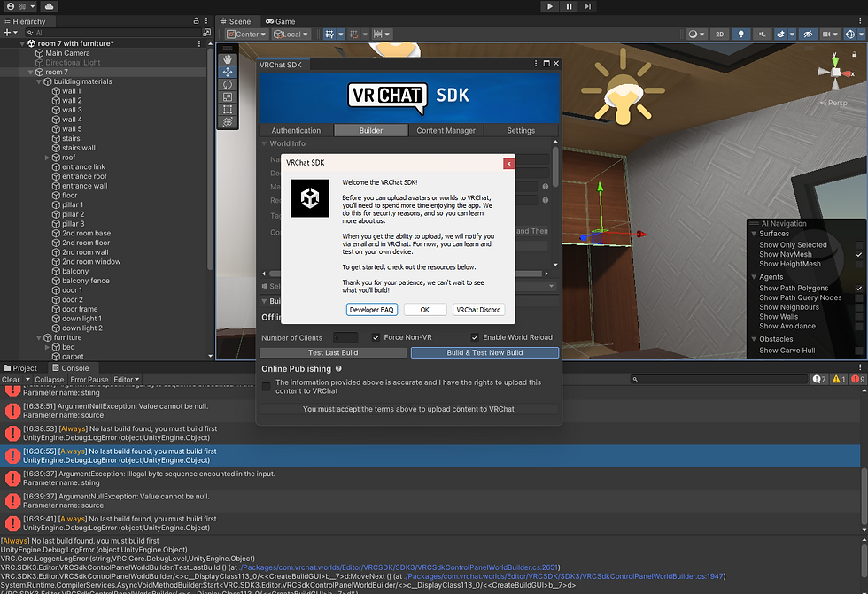Switch to the Project tab

pos(19,368)
